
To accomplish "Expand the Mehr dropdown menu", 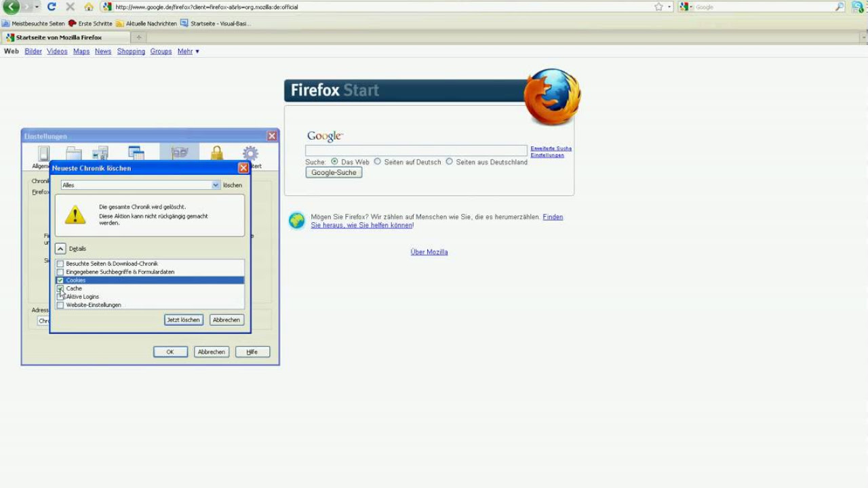I will click(189, 52).
